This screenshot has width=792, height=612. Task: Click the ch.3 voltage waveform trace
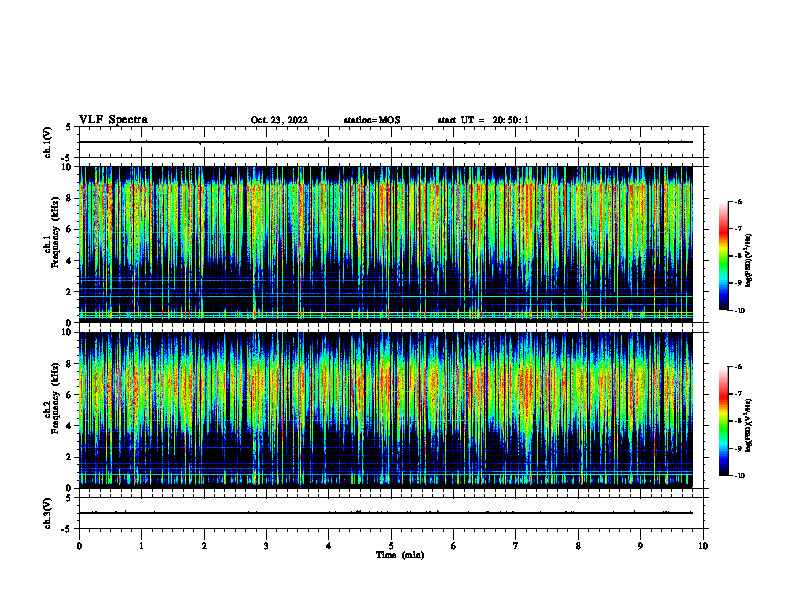pos(386,513)
